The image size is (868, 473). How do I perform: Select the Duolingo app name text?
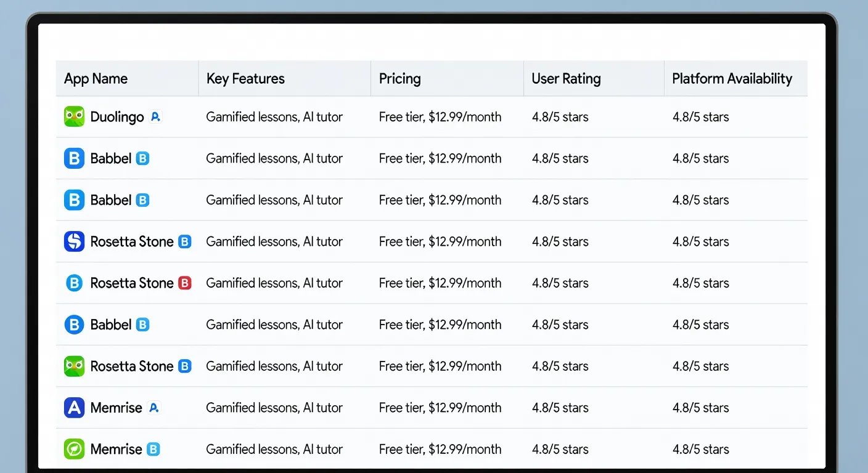[117, 116]
